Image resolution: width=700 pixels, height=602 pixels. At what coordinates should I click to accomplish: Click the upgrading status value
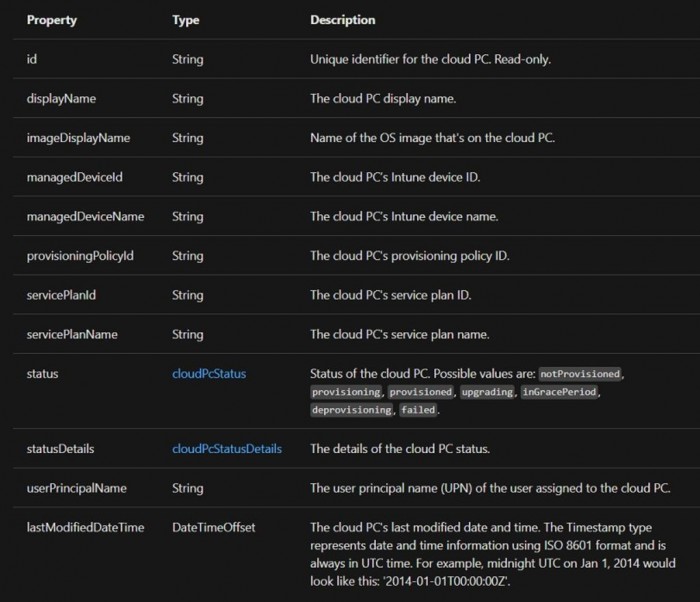point(488,392)
